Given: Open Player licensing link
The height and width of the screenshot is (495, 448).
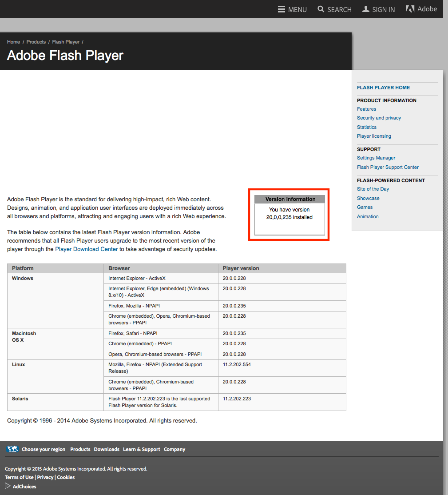Looking at the screenshot, I should pos(374,136).
